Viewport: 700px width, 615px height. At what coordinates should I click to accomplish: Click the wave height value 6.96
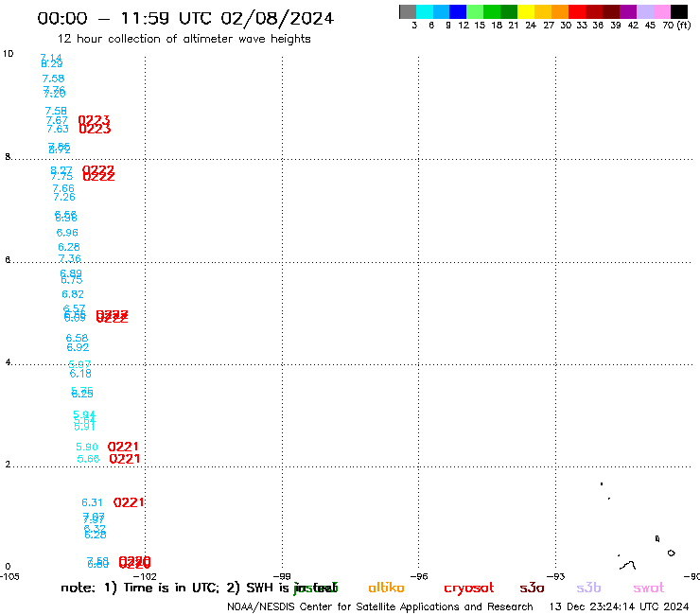pos(67,233)
